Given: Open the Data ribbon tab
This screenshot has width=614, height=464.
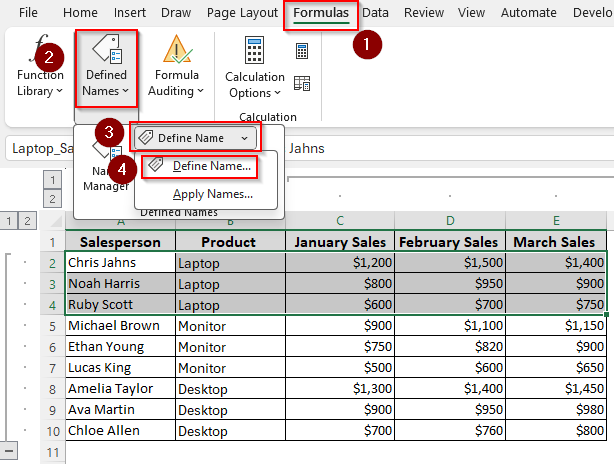Looking at the screenshot, I should tap(375, 13).
